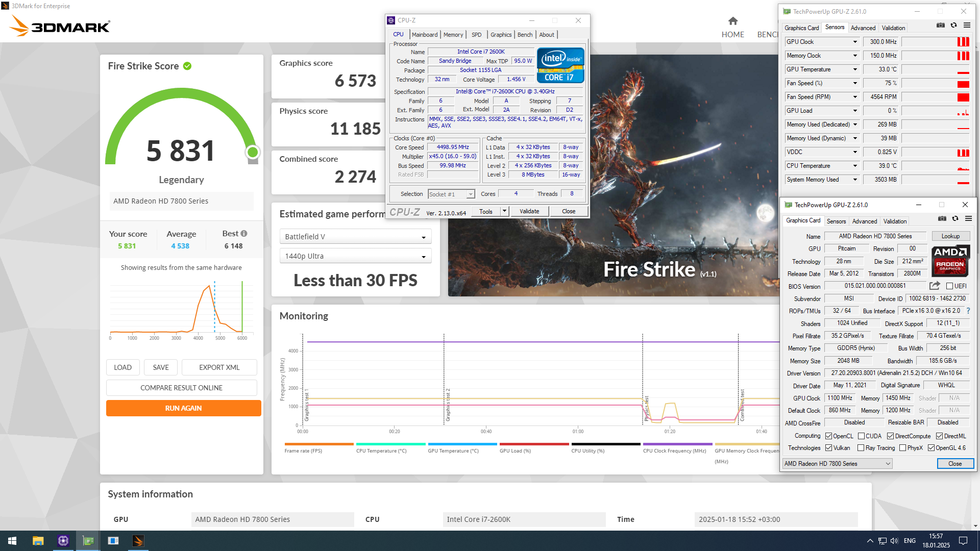The width and height of the screenshot is (980, 551).
Task: Click the CPU-Z processor Name field
Action: click(x=481, y=52)
